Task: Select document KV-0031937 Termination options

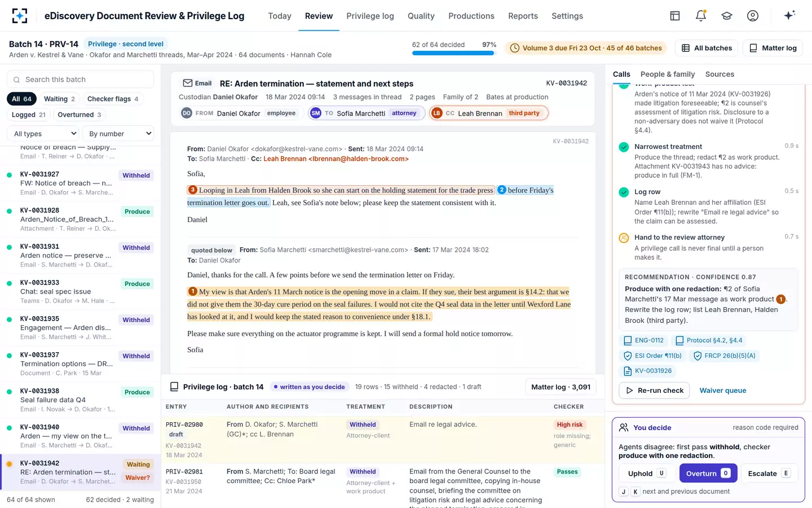Action: tap(80, 364)
